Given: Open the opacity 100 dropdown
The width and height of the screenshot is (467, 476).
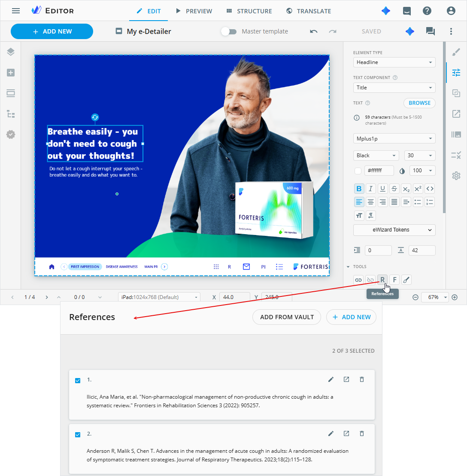Looking at the screenshot, I should coord(422,171).
